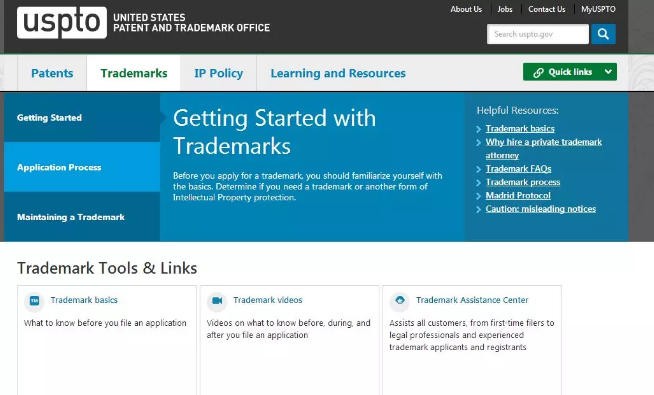Viewport: 654px width, 395px height.
Task: Select the IP Policy tab
Action: click(219, 73)
